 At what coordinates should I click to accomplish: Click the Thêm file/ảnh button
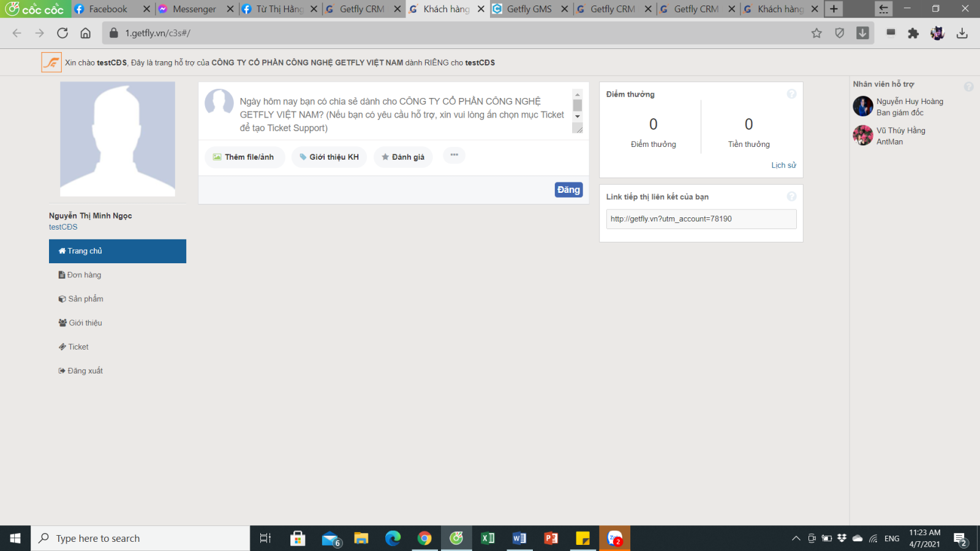coord(244,157)
